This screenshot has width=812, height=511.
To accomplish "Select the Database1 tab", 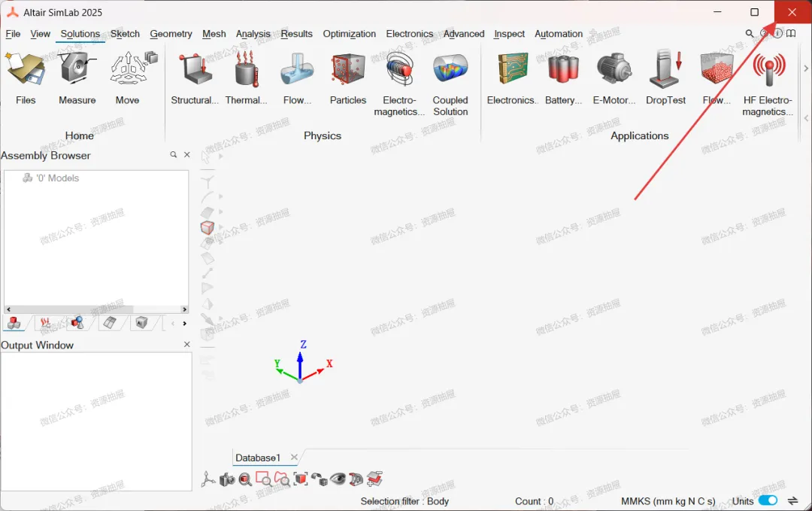I will (x=258, y=458).
